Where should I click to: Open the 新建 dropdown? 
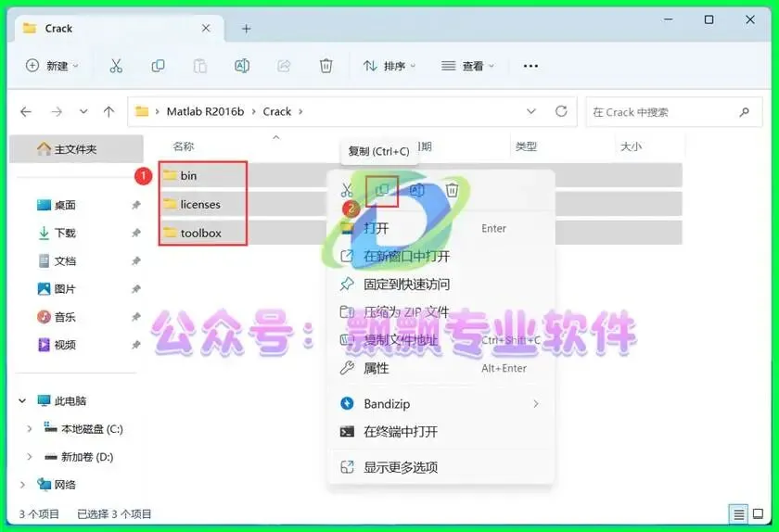tap(52, 66)
